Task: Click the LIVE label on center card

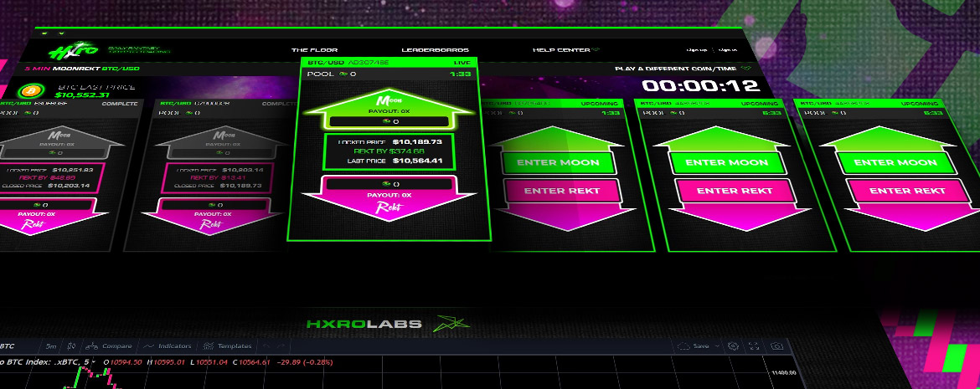Action: [x=462, y=63]
